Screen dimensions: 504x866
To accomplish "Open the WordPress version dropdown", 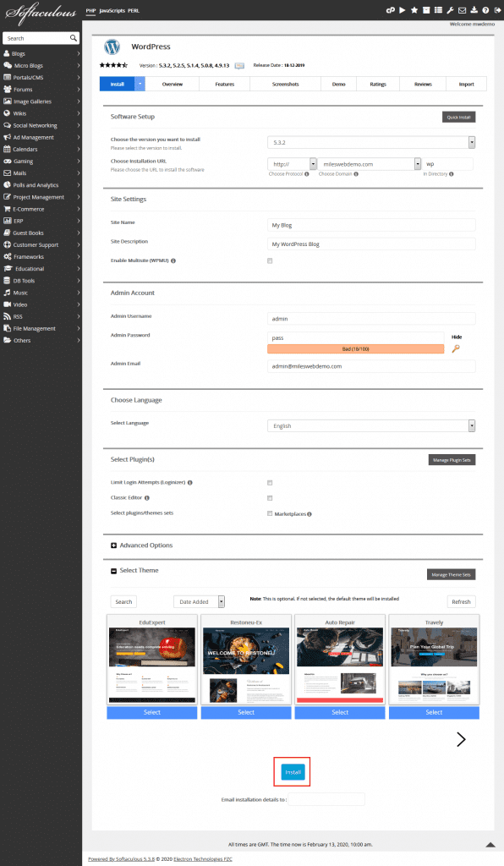I will pos(371,142).
